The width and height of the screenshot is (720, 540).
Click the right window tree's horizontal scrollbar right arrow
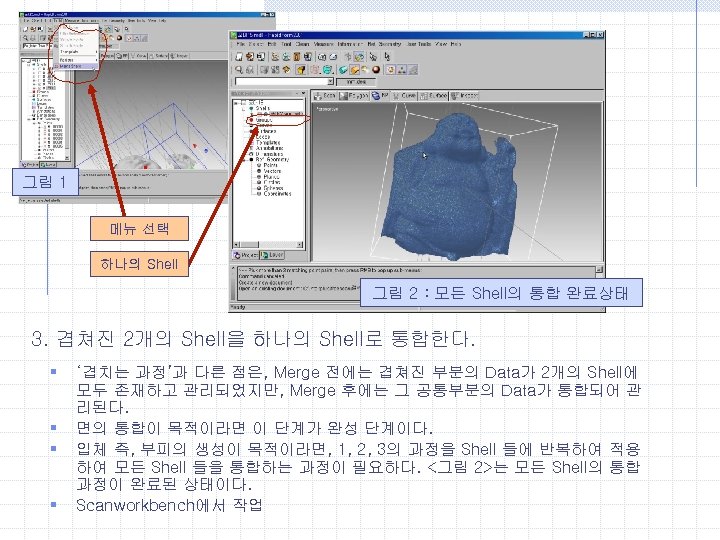pos(300,244)
